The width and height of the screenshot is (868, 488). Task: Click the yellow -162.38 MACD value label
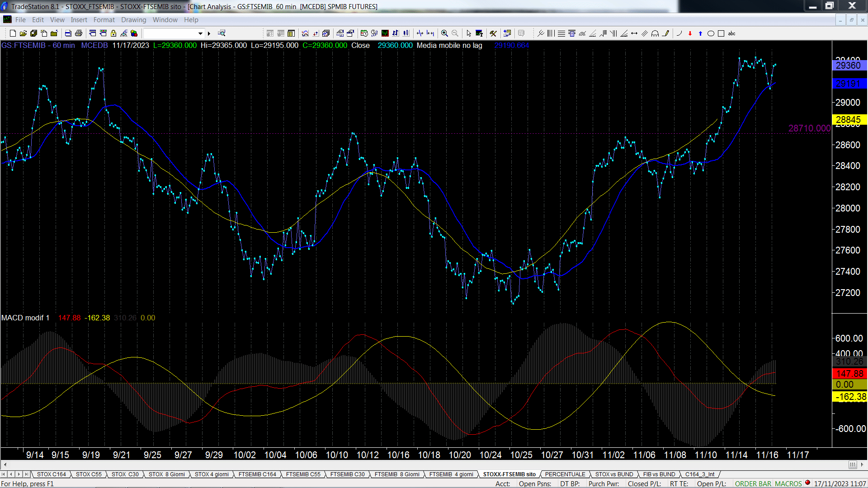850,397
